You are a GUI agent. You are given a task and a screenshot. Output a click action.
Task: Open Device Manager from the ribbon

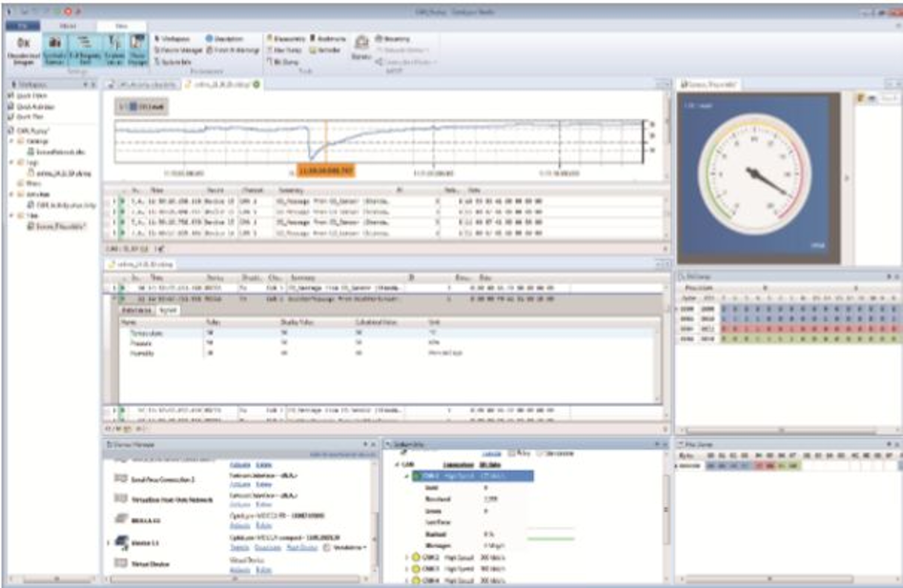(178, 51)
